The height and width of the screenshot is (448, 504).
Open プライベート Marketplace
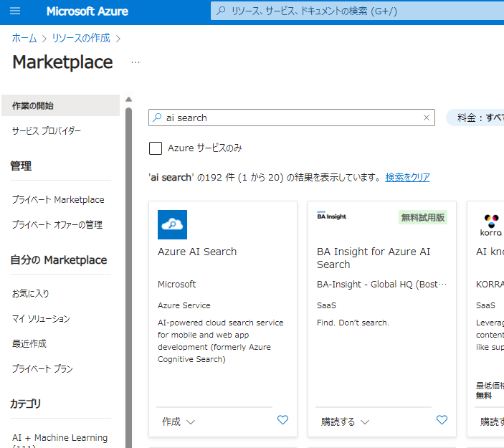pos(58,199)
